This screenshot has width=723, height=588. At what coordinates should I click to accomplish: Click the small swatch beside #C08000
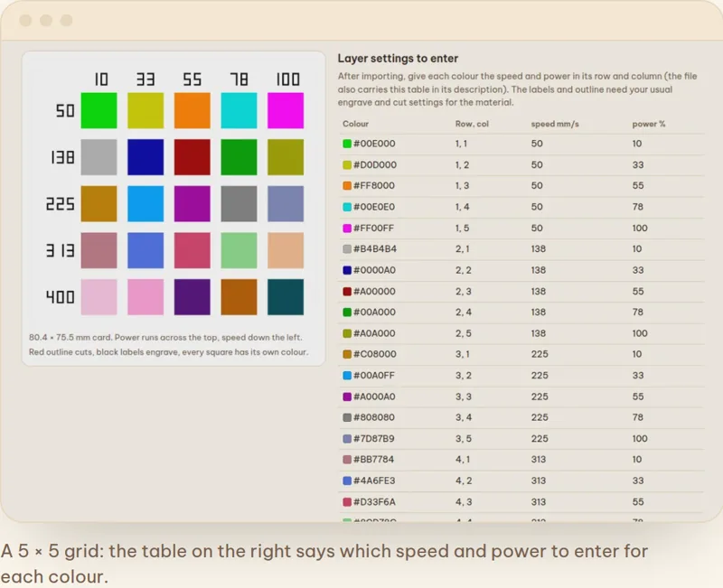[347, 354]
